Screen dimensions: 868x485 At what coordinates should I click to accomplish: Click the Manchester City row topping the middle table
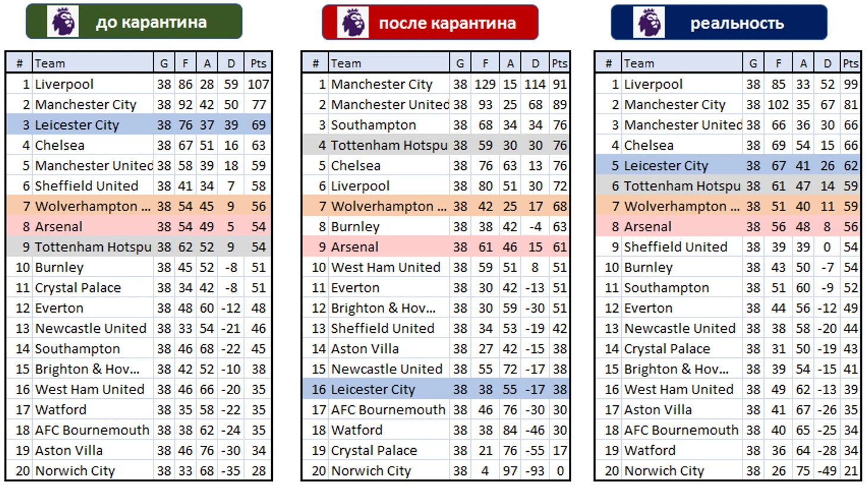coord(435,84)
